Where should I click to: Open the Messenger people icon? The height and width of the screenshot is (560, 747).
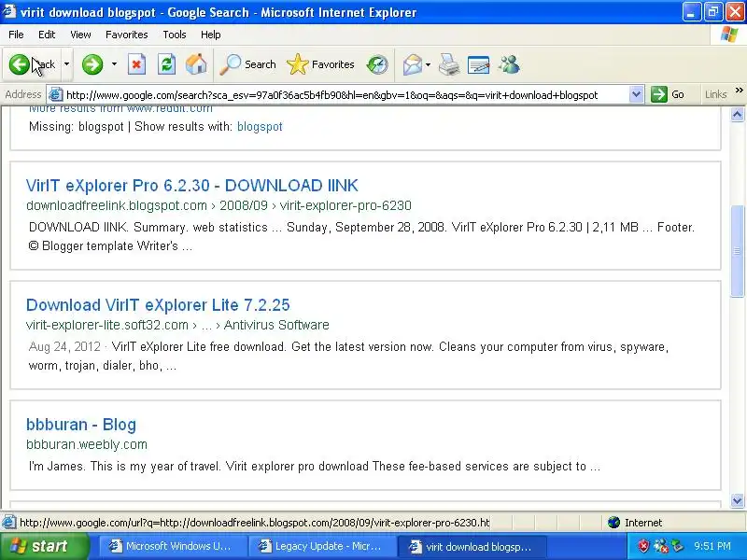click(x=509, y=64)
